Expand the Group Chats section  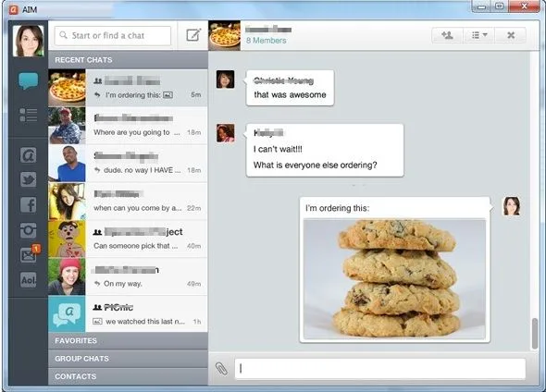coord(128,359)
